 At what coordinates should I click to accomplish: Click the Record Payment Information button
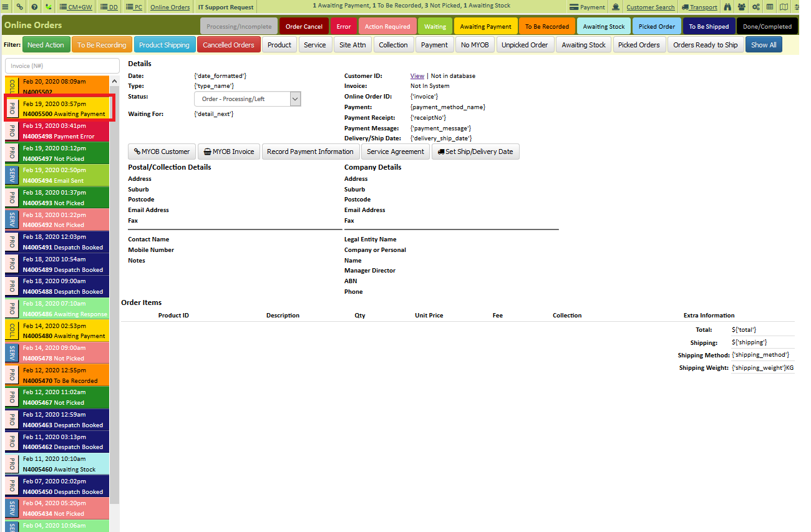310,152
